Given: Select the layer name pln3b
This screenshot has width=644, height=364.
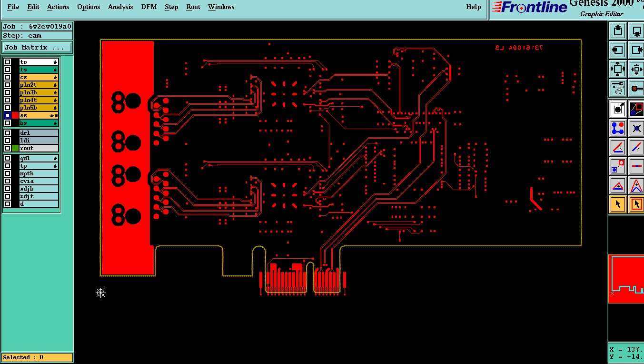Looking at the screenshot, I should [39, 92].
